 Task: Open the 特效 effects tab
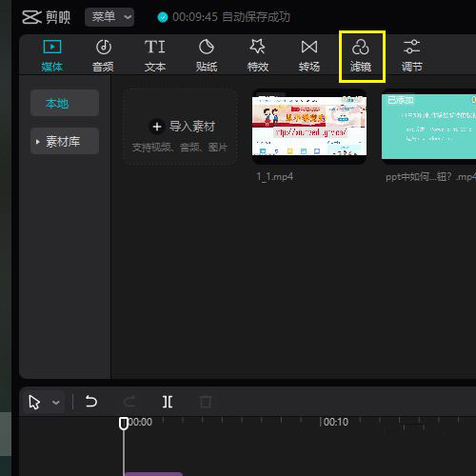point(258,56)
